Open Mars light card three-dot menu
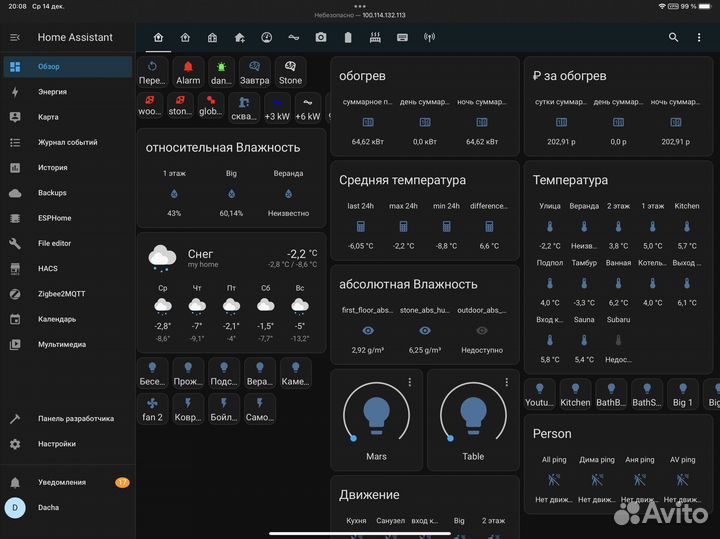 tap(409, 382)
